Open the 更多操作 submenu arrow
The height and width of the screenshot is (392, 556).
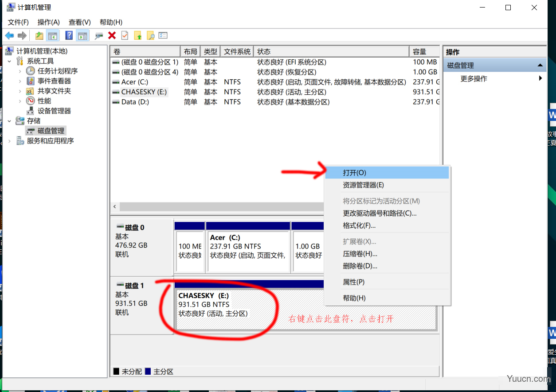click(540, 78)
